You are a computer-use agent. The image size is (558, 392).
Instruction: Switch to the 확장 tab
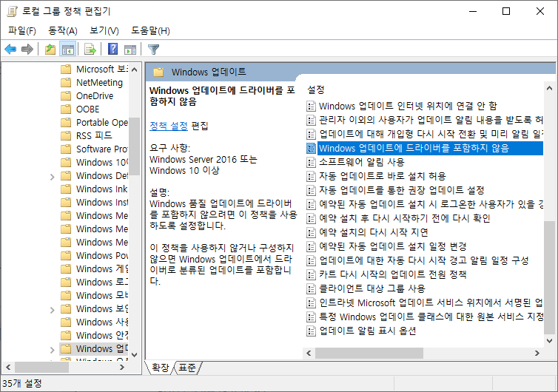pyautogui.click(x=160, y=368)
